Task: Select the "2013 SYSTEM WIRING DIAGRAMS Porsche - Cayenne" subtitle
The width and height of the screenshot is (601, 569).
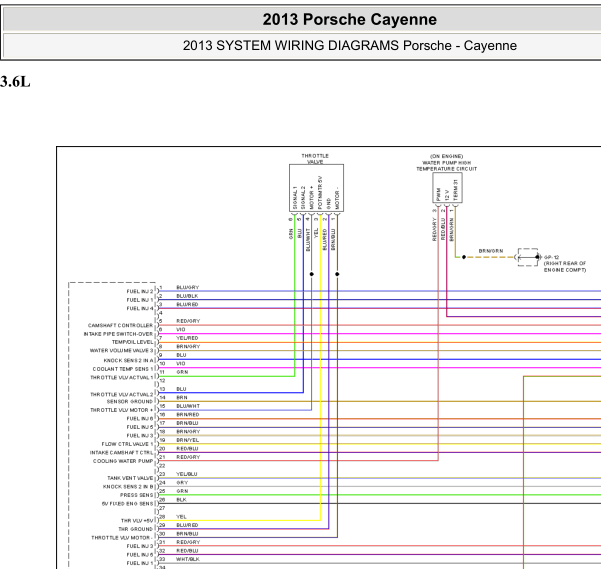Action: [350, 46]
